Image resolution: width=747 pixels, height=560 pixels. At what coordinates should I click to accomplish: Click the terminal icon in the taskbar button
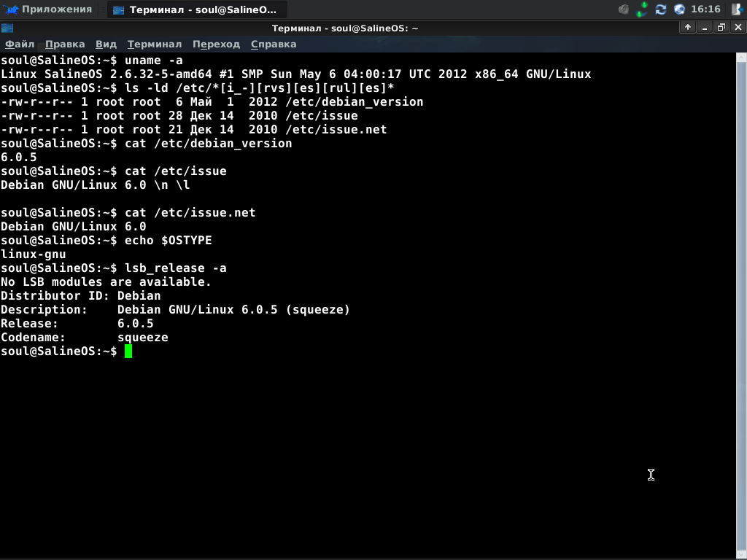119,10
